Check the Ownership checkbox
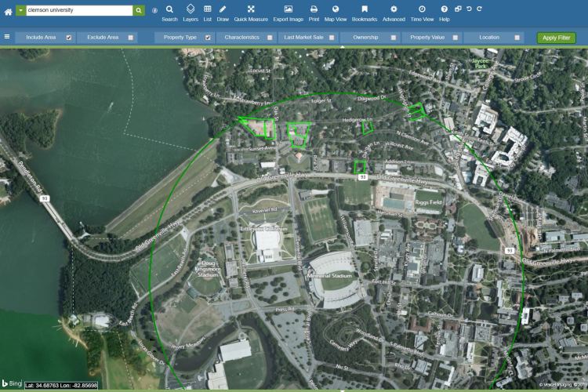588x392 pixels. (x=394, y=38)
